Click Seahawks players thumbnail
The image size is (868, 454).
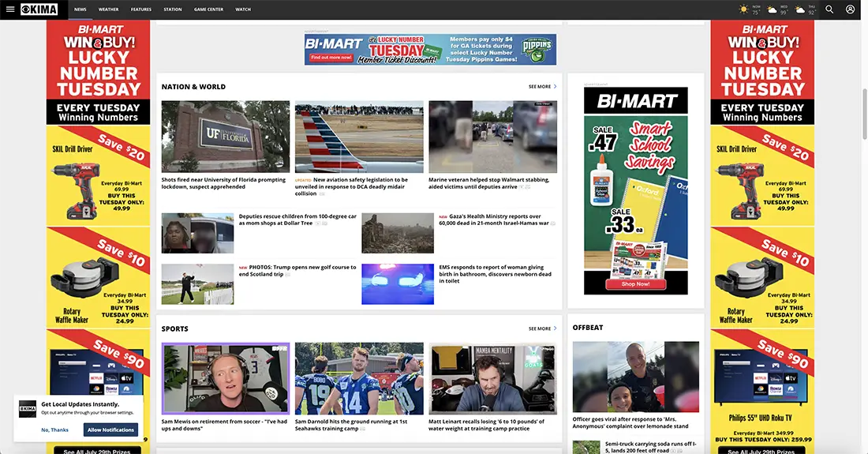coord(359,378)
